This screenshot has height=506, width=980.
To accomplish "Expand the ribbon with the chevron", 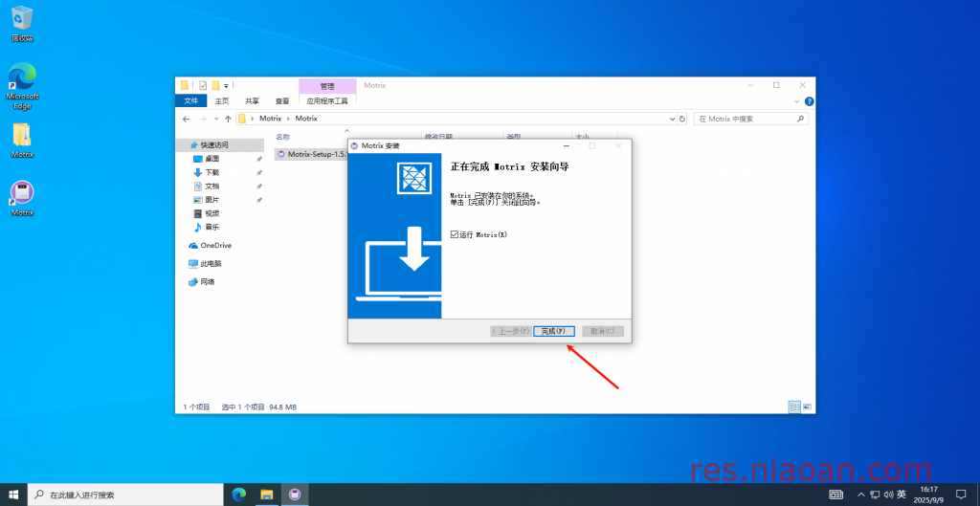I will pos(797,101).
